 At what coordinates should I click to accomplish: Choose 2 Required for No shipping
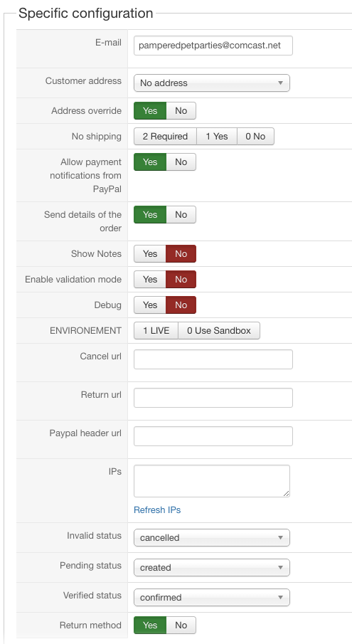click(165, 137)
